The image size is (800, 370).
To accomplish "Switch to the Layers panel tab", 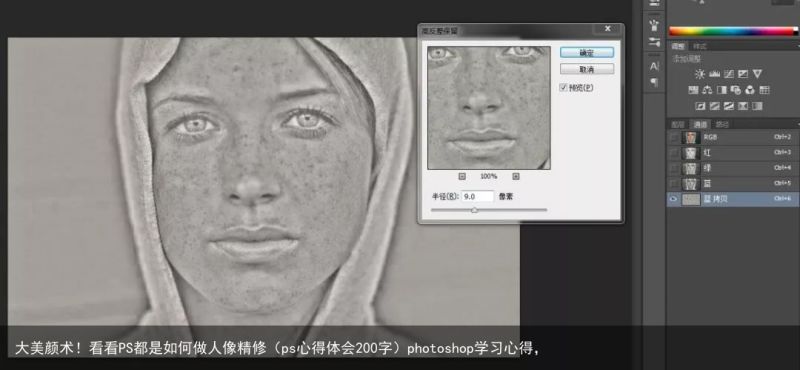I will pyautogui.click(x=678, y=124).
